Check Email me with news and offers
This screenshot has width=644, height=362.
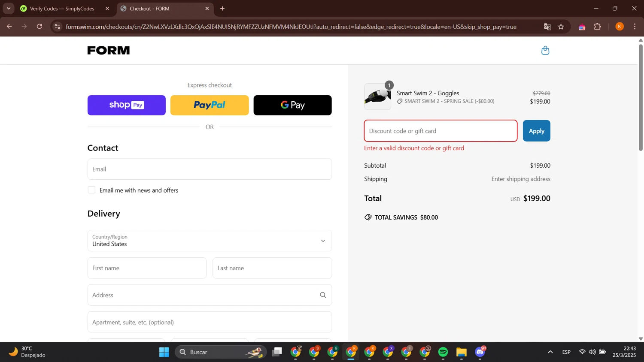tap(91, 190)
